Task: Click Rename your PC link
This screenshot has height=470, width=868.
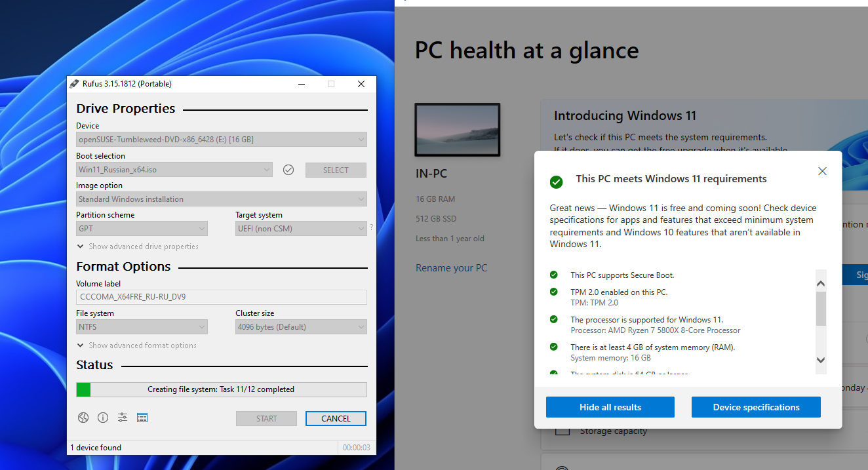Action: click(452, 268)
